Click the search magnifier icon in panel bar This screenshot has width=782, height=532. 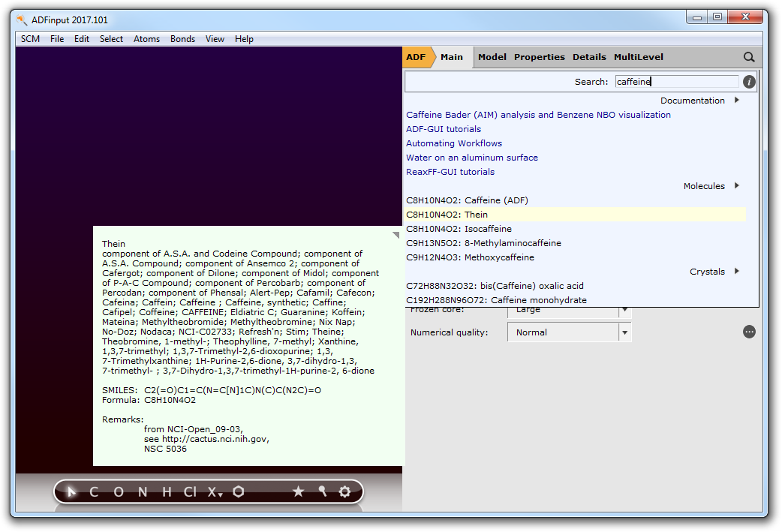pos(748,57)
